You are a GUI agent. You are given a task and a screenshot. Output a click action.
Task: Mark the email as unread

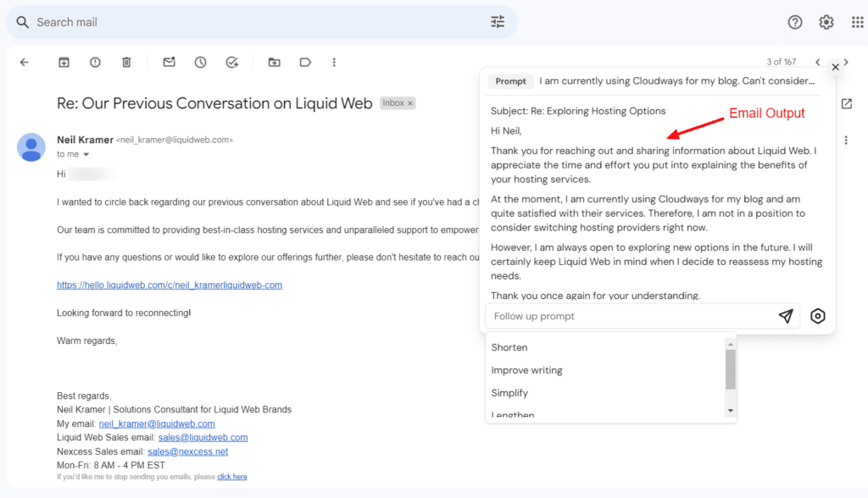(169, 62)
